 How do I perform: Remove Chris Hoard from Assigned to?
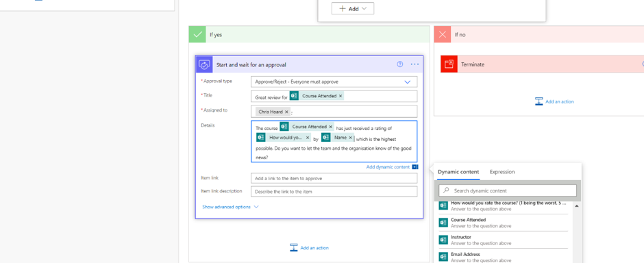point(286,112)
